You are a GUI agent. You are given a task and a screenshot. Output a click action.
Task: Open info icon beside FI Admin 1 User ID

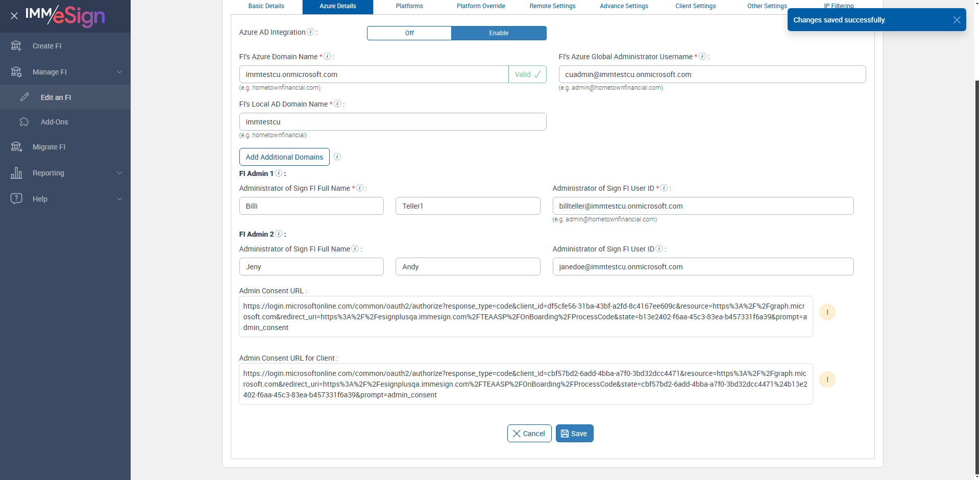664,188
